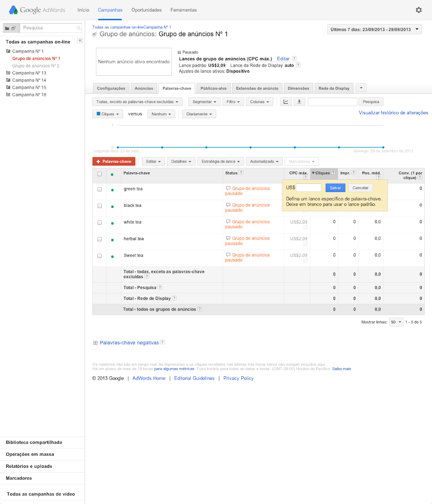Image resolution: width=432 pixels, height=504 pixels.
Task: Click the US$ bid input field
Action: click(x=308, y=188)
